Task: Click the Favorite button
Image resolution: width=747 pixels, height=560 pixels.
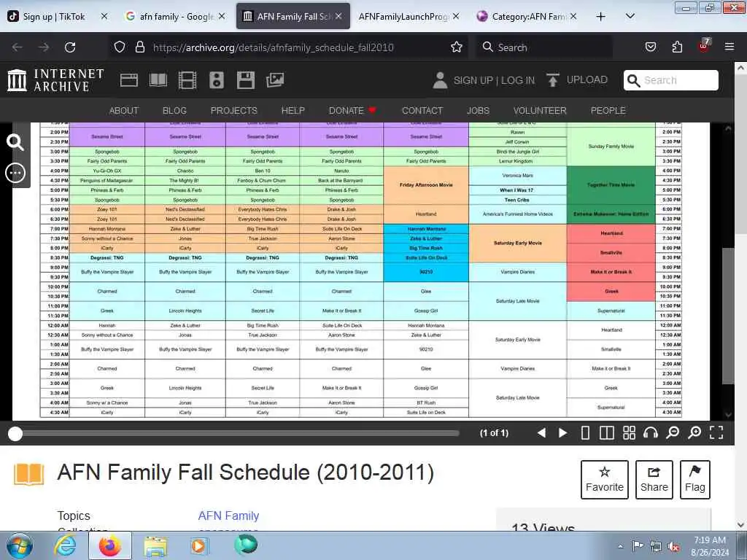Action: (605, 480)
